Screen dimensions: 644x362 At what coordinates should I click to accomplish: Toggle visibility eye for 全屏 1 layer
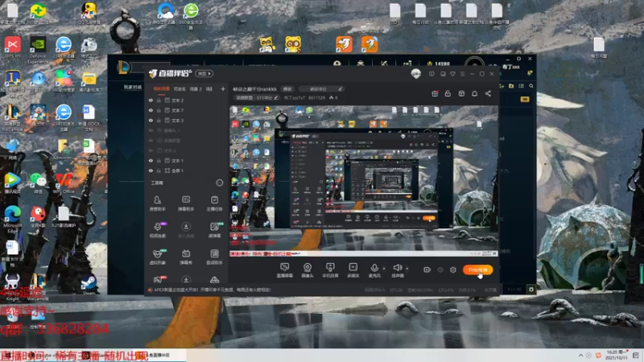pos(151,171)
